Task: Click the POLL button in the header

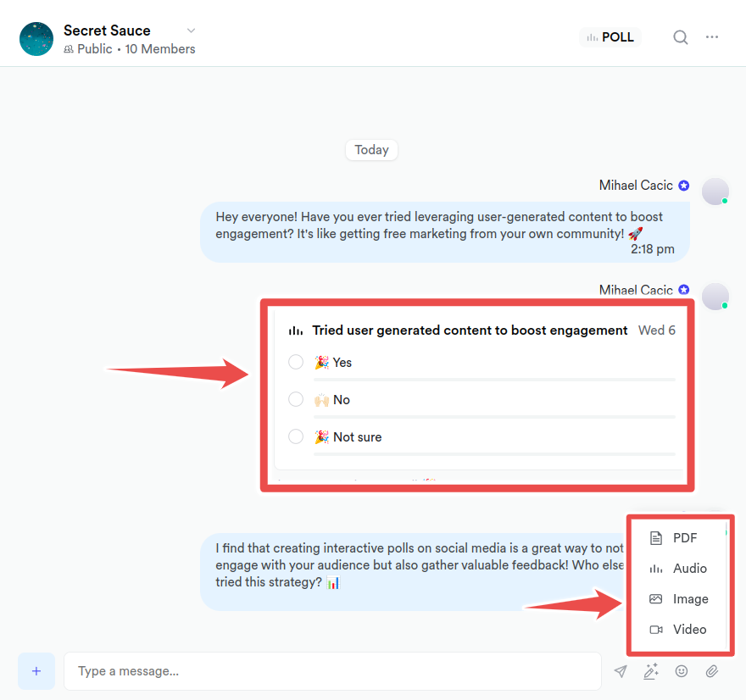Action: 610,37
